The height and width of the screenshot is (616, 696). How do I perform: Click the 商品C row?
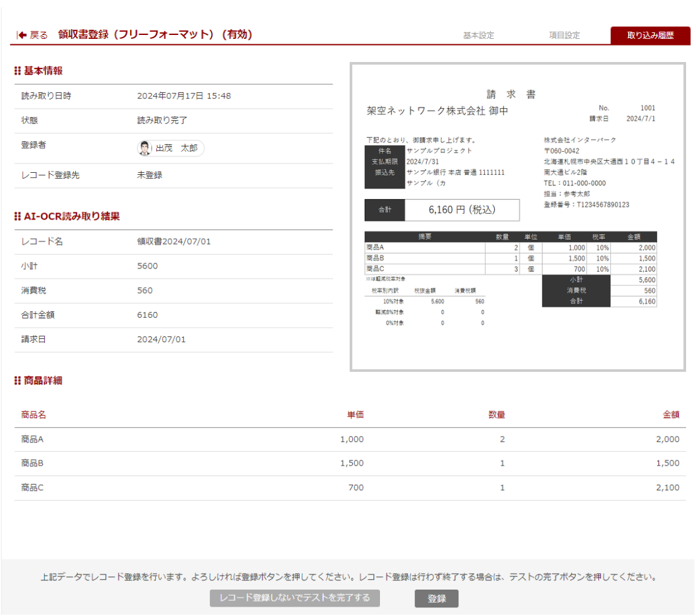pos(264,487)
